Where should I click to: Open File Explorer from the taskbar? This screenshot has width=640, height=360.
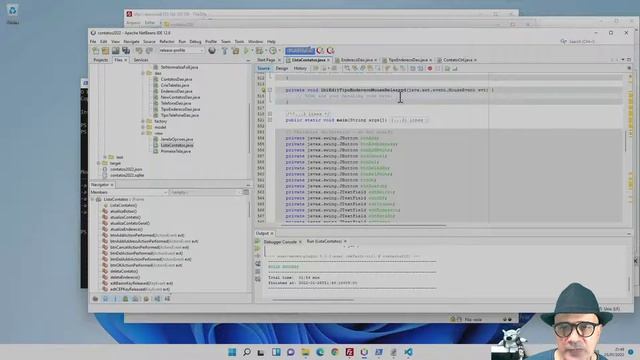[305, 352]
